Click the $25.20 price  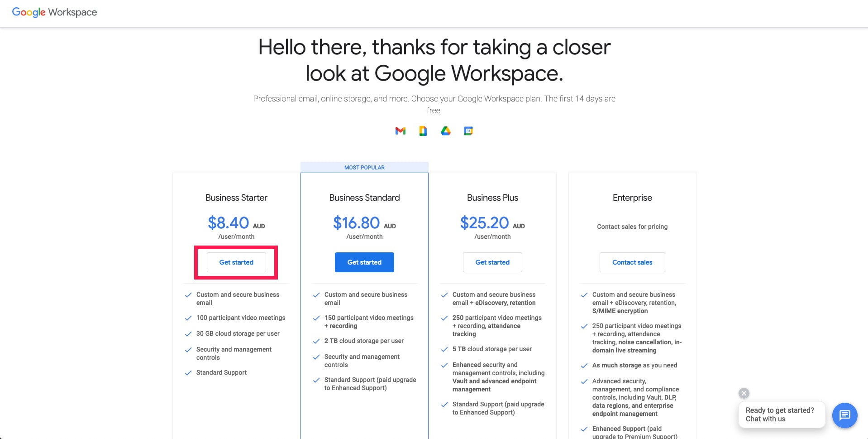click(484, 223)
